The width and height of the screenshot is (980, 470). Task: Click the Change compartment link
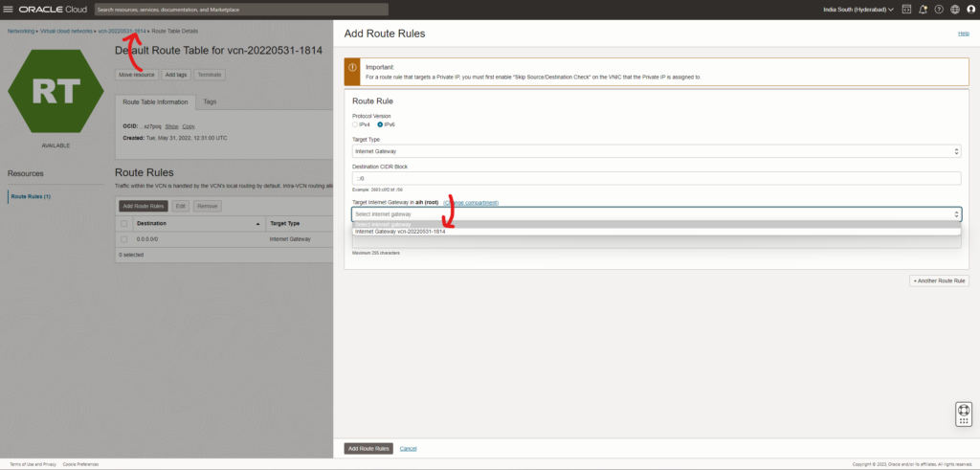pos(471,203)
